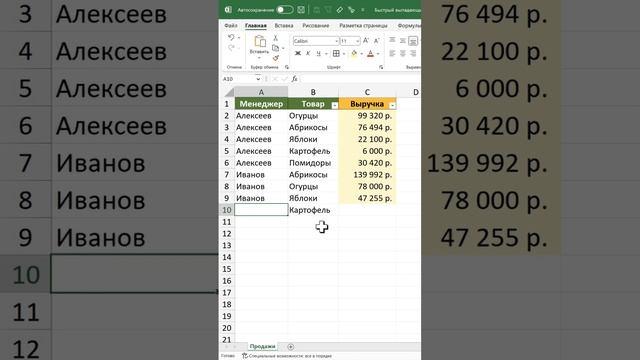Viewport: 640px width, 360px height.
Task: Click the Cut scissors icon
Action: [x=276, y=38]
